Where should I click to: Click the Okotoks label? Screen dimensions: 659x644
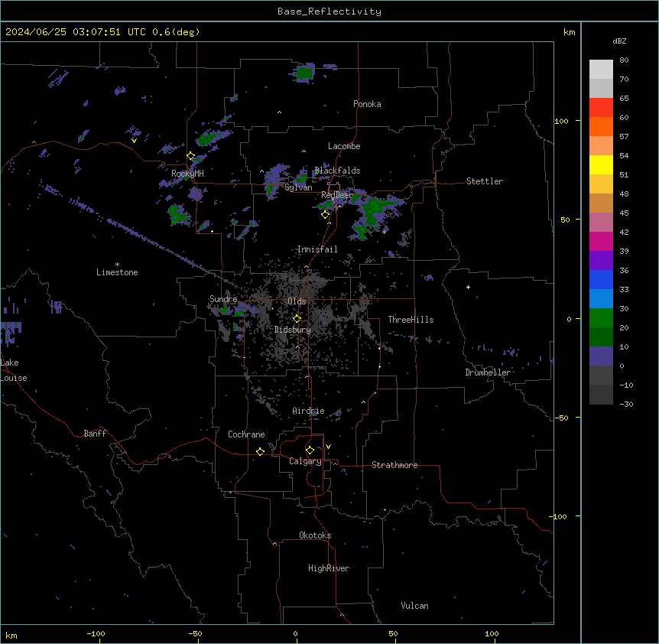coord(315,535)
